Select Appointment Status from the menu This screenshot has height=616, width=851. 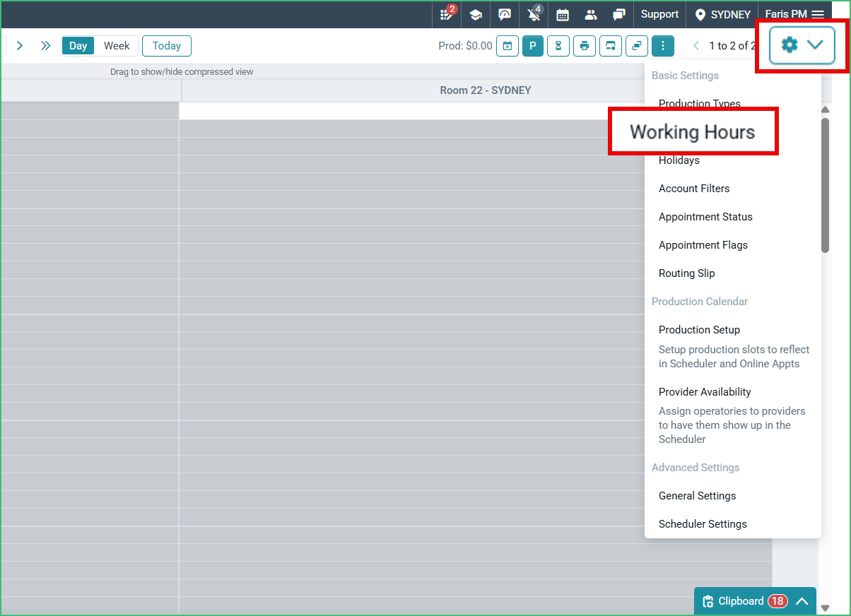705,217
